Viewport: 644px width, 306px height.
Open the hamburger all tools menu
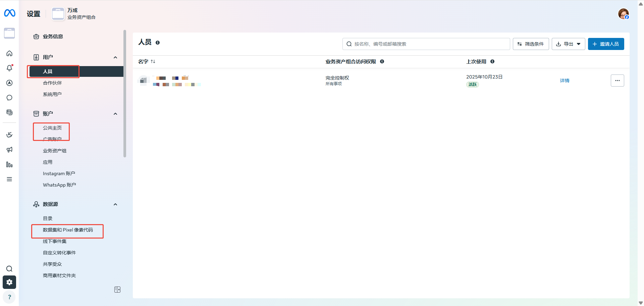[x=9, y=179]
